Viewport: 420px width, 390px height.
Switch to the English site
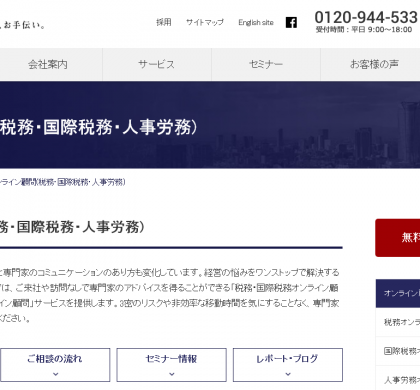point(256,22)
